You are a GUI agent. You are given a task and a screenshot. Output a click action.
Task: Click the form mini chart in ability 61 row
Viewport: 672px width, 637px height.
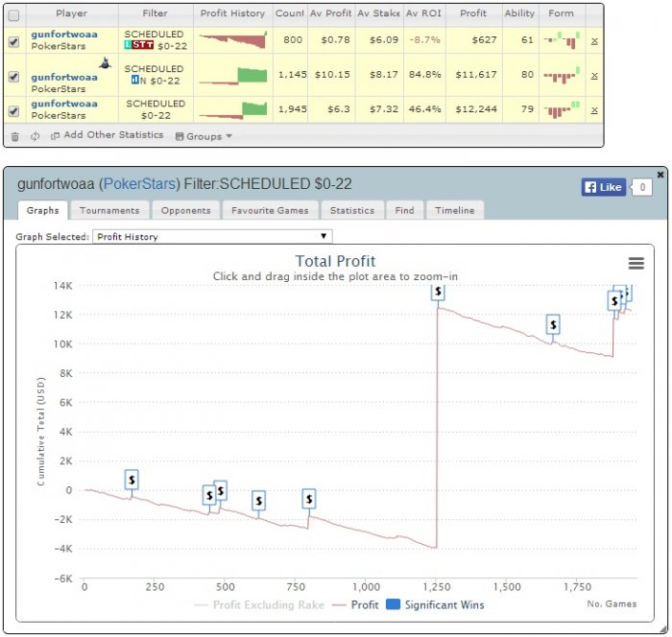click(562, 40)
